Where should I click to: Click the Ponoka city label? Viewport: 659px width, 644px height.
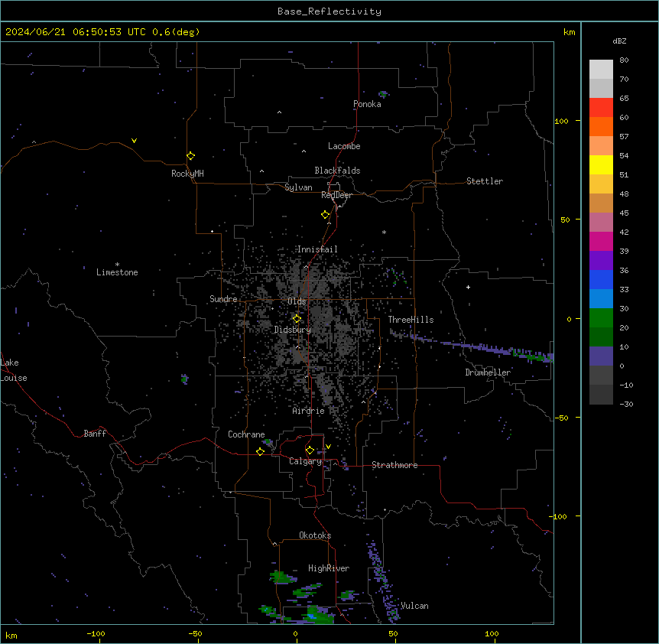click(x=367, y=104)
